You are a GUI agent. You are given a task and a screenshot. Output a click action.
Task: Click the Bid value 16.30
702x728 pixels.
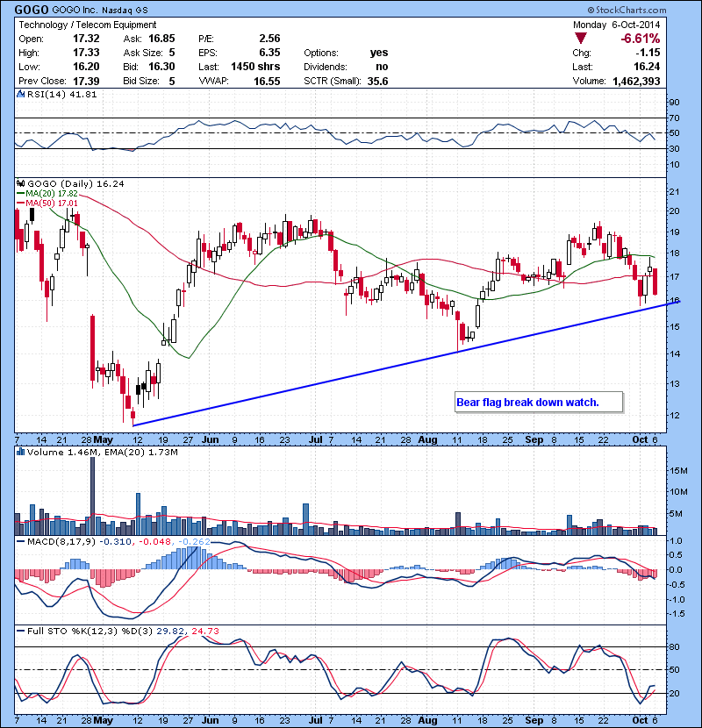[x=161, y=67]
